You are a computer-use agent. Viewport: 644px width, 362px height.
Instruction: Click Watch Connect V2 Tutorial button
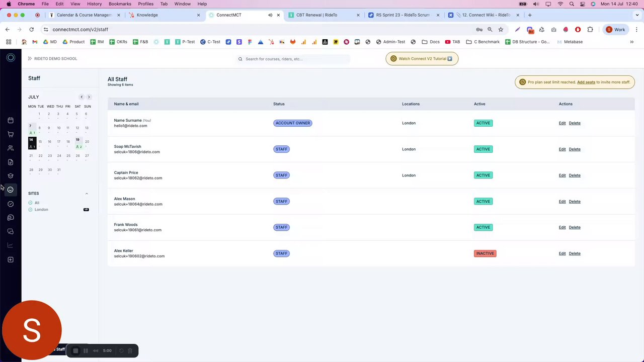pos(422,59)
